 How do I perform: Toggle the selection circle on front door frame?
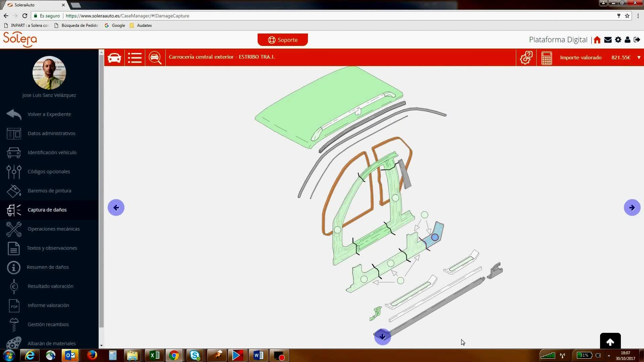point(337,230)
